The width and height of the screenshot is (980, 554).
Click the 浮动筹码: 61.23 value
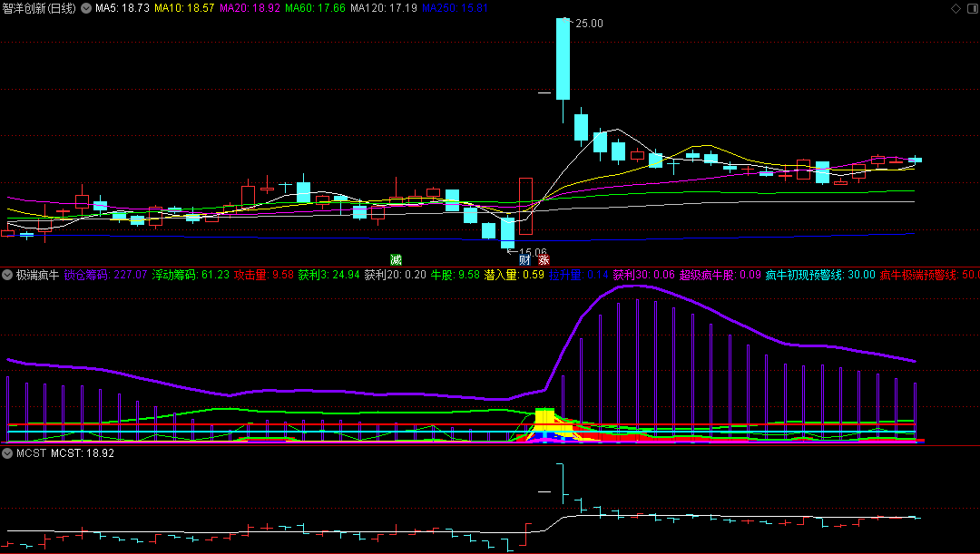tap(191, 275)
